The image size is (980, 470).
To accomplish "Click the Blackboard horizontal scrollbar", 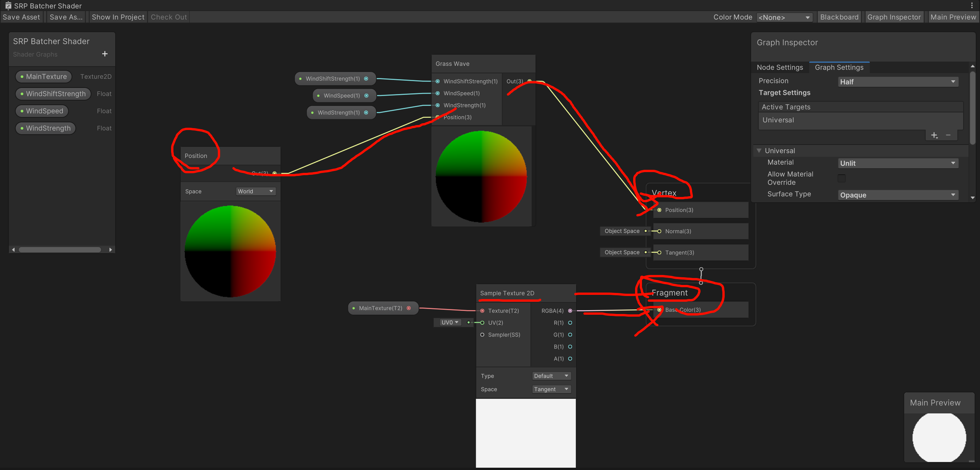I will tap(60, 250).
